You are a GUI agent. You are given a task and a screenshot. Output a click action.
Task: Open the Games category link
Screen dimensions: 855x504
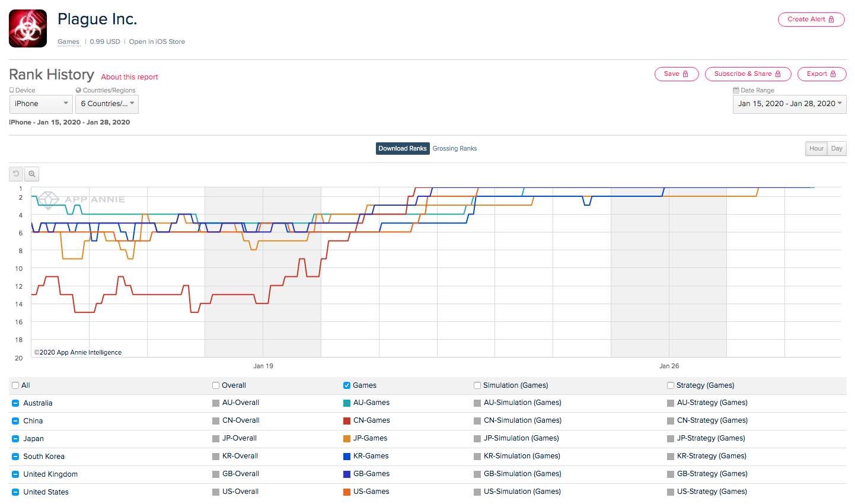point(68,42)
